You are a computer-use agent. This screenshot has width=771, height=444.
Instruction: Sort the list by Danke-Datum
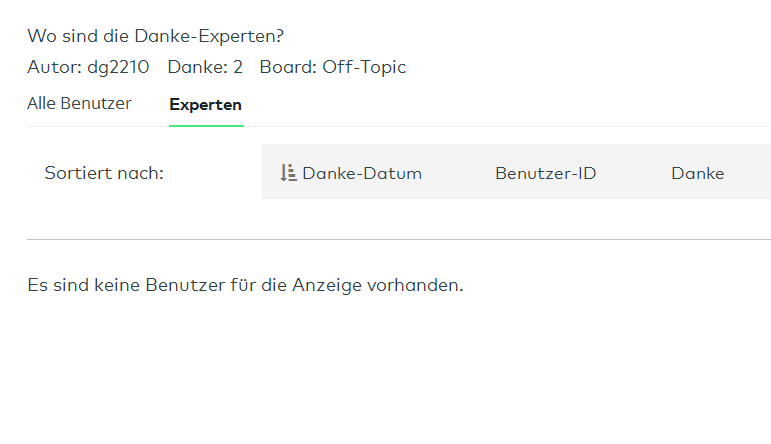coord(362,173)
